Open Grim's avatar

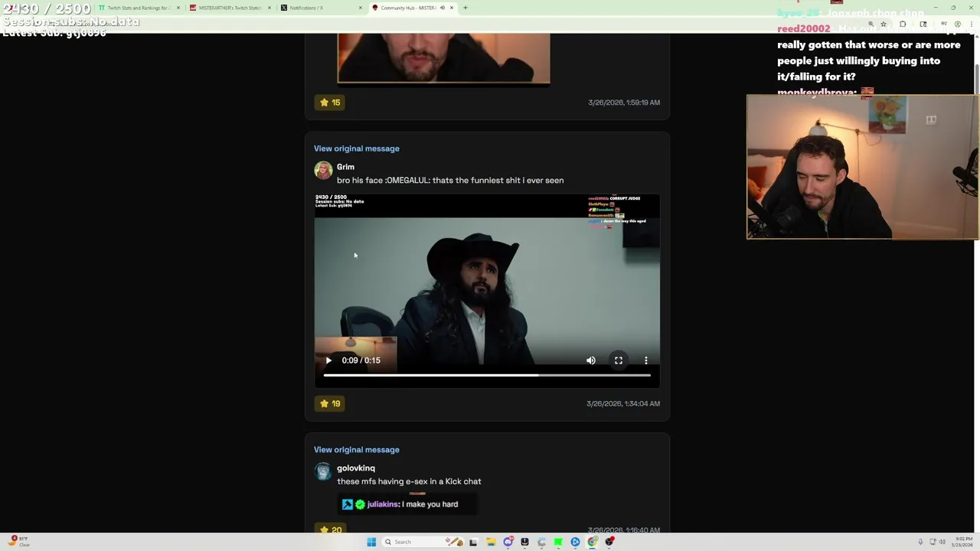323,171
